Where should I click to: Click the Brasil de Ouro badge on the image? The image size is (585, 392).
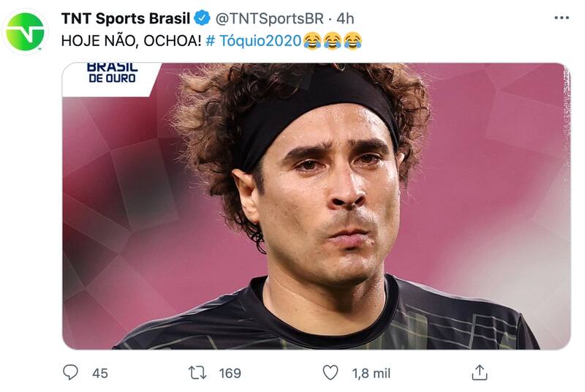coord(112,75)
